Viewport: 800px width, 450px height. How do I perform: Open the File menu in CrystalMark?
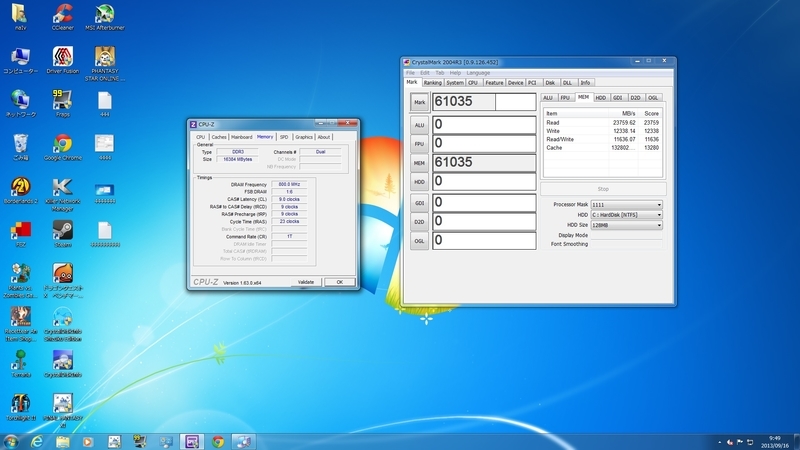tap(410, 73)
